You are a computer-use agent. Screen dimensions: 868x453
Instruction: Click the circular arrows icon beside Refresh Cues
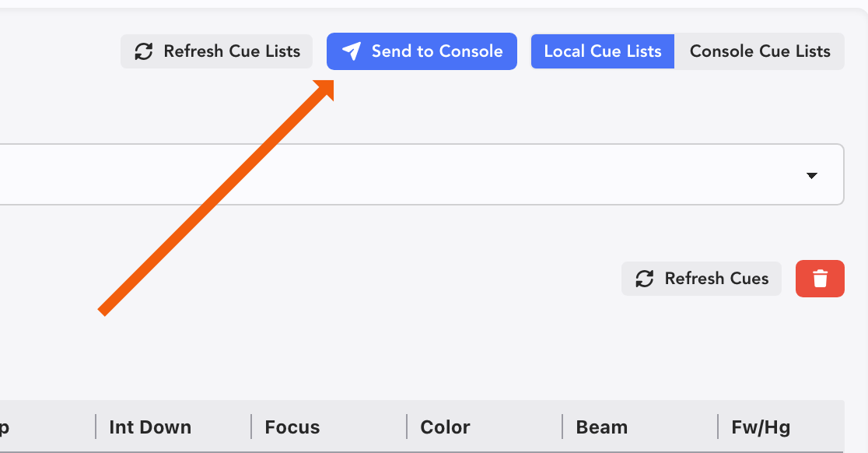tap(645, 279)
